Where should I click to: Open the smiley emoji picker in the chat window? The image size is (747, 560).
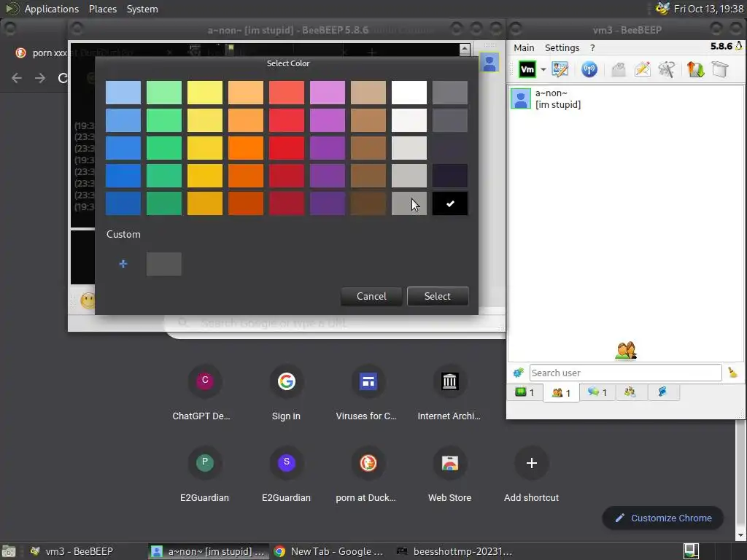pos(88,301)
